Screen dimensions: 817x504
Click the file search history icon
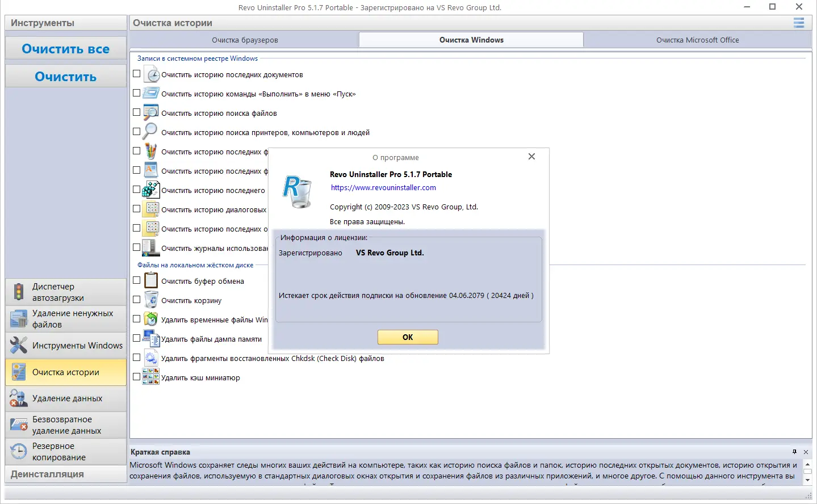point(151,113)
